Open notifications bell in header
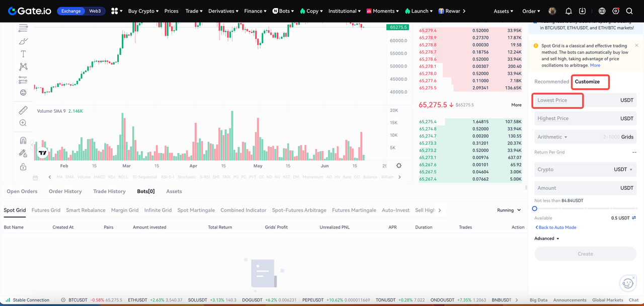This screenshot has height=306, width=644. 569,11
